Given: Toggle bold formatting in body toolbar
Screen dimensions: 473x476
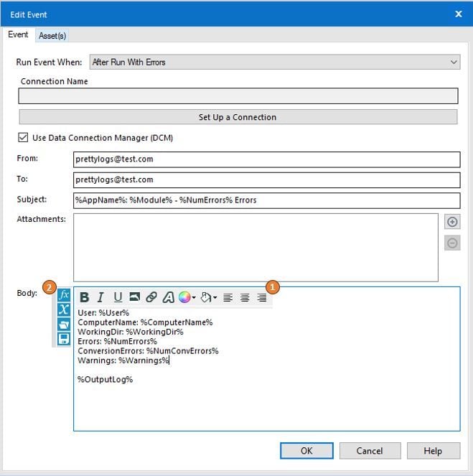Looking at the screenshot, I should pyautogui.click(x=85, y=297).
